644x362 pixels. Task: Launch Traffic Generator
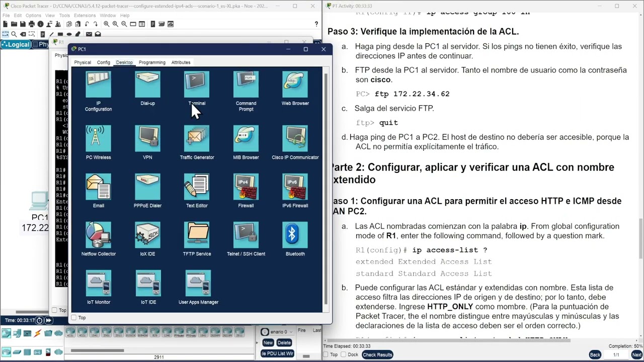[197, 143]
